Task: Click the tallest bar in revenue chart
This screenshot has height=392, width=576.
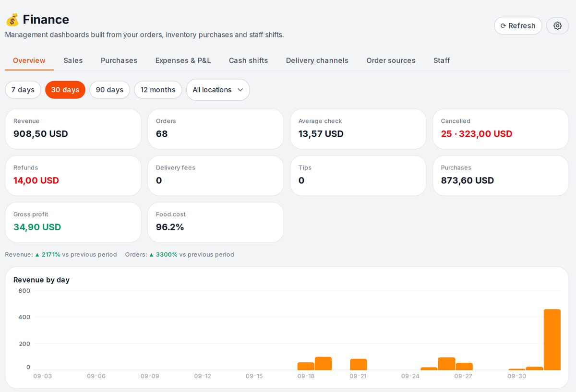Action: (x=552, y=340)
